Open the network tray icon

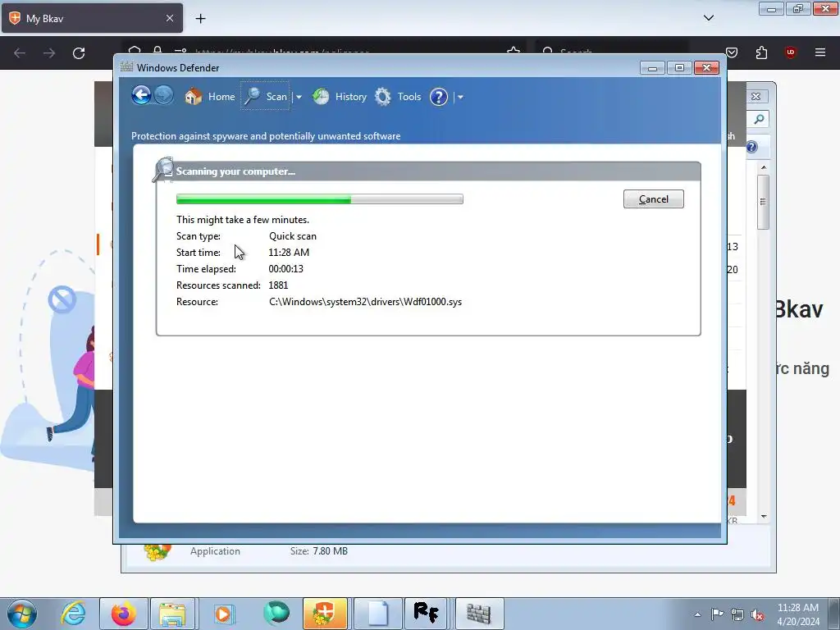(x=737, y=614)
